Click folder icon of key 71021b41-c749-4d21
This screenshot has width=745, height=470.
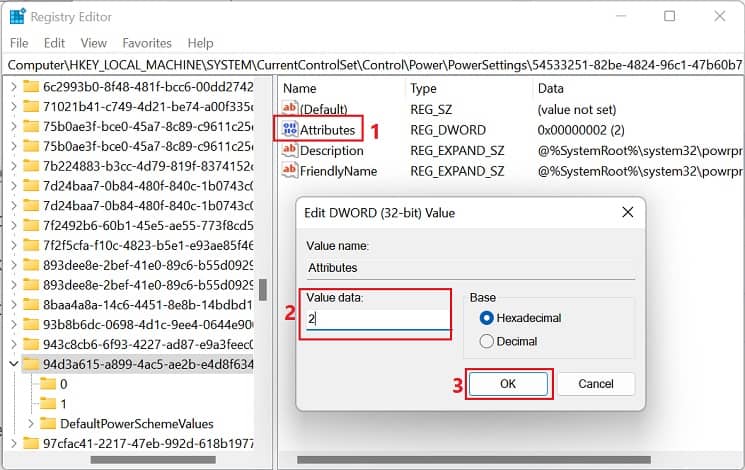click(x=31, y=106)
